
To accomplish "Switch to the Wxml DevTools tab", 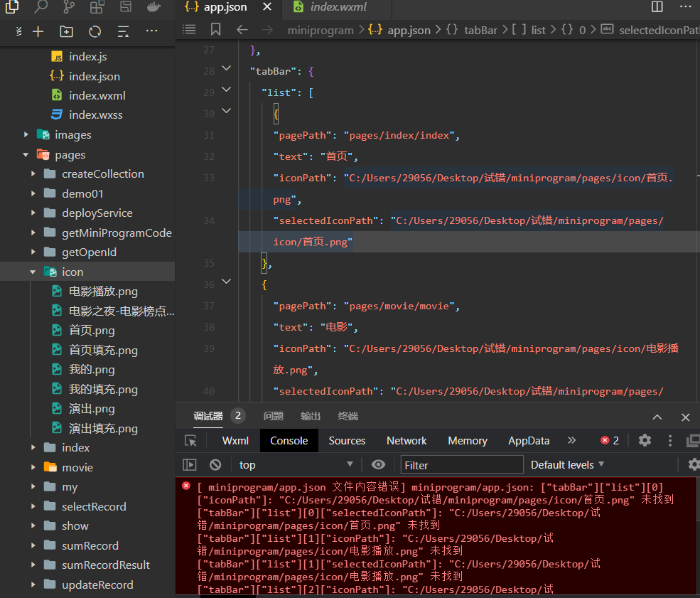I will pos(235,441).
